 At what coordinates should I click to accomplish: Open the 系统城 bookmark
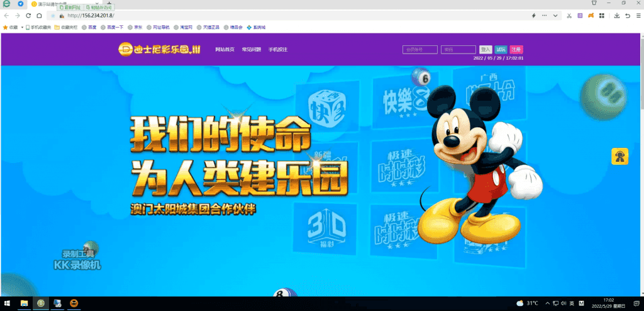pyautogui.click(x=256, y=27)
